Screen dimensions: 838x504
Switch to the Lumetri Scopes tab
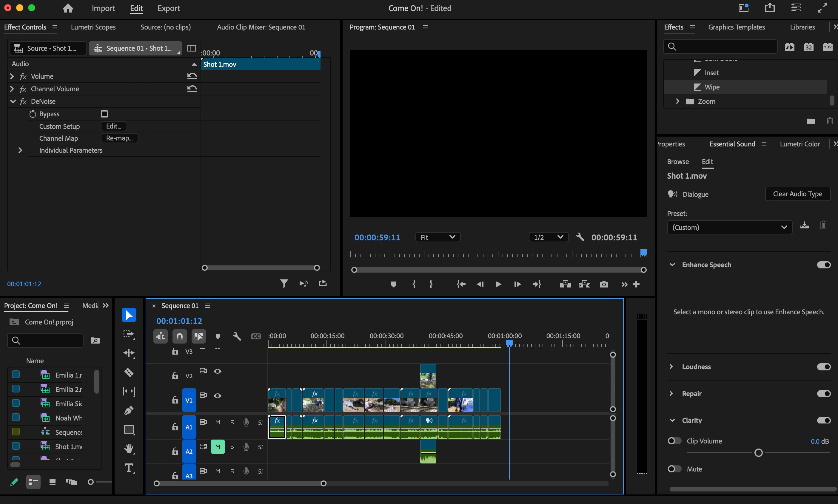(93, 27)
